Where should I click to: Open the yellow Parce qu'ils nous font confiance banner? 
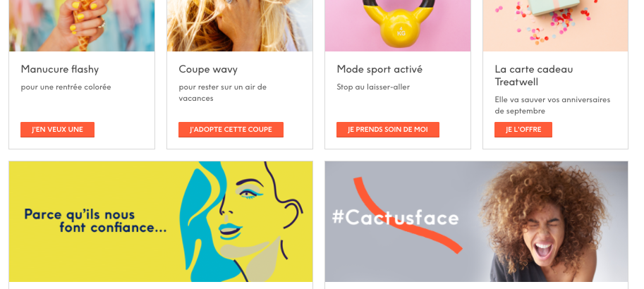click(161, 221)
